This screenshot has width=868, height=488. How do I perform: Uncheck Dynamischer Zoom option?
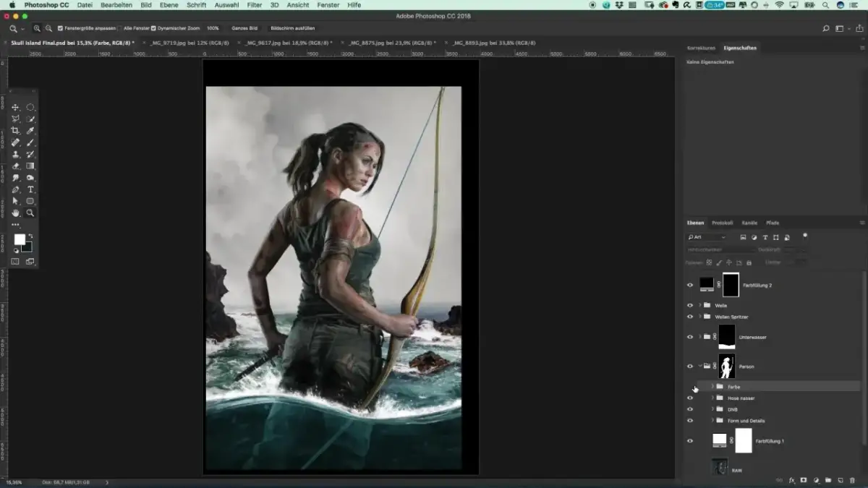click(x=153, y=28)
